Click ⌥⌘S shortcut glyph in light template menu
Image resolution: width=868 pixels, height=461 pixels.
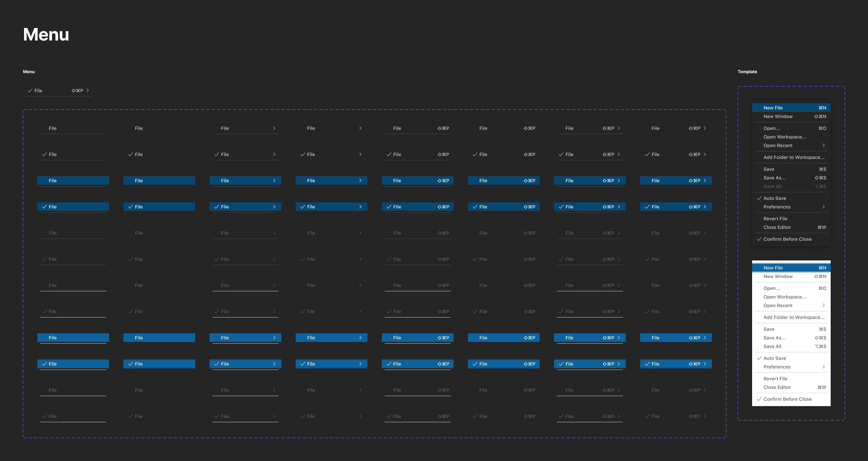click(820, 347)
